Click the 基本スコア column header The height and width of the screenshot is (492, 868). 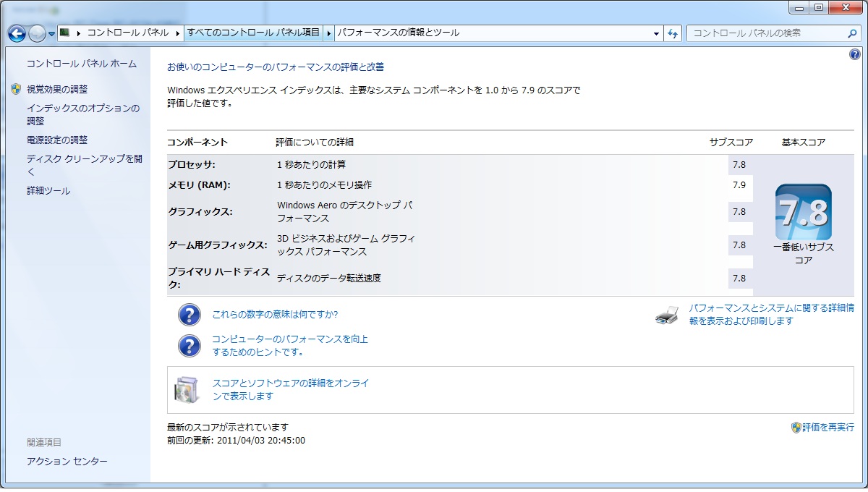coord(804,142)
